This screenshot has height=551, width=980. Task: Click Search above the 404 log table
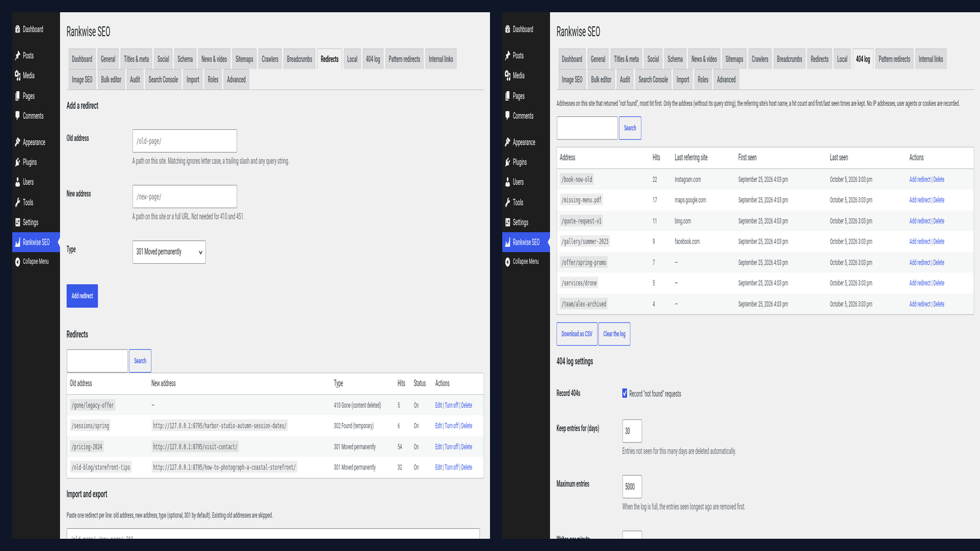coord(630,128)
